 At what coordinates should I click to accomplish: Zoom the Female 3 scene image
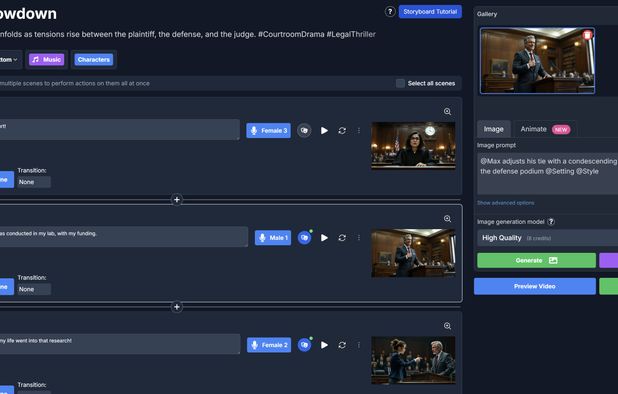point(447,112)
